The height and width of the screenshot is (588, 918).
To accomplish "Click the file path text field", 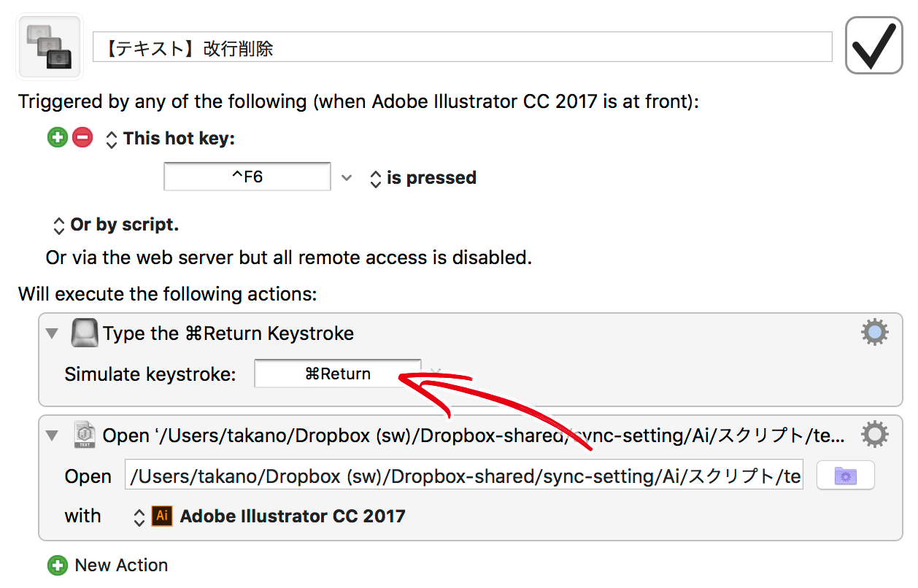I will point(464,476).
